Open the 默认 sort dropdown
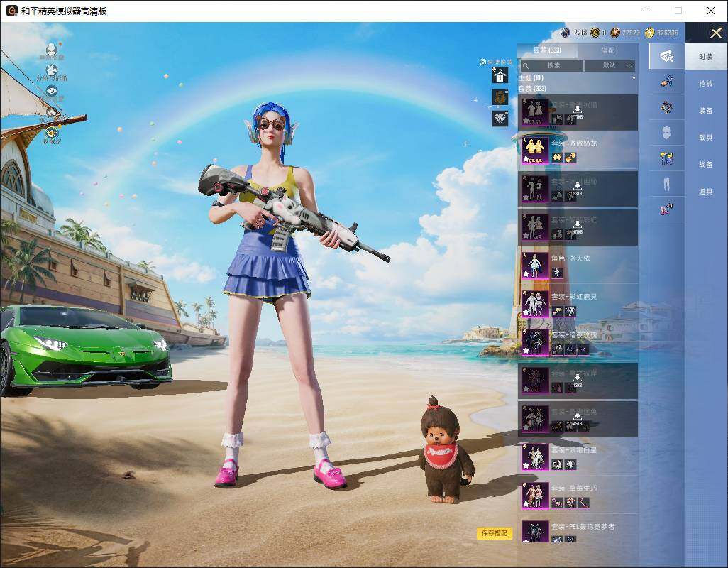The height and width of the screenshot is (568, 728). pos(610,65)
